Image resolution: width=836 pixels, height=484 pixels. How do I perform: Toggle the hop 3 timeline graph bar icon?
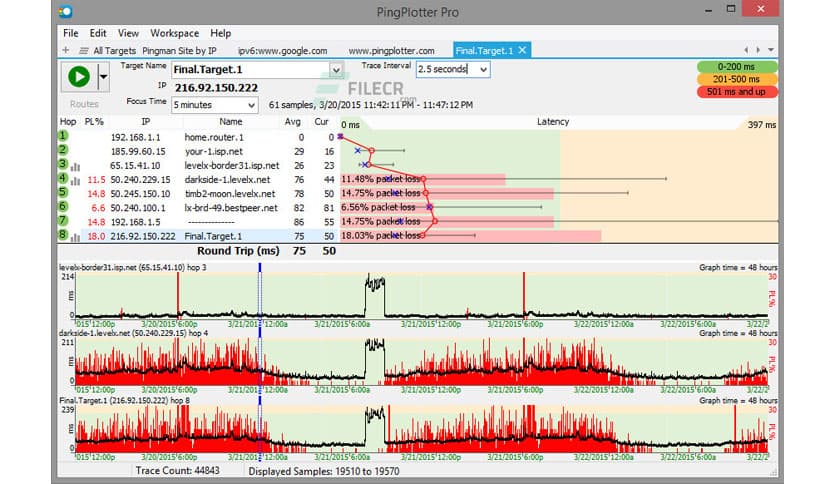pyautogui.click(x=75, y=167)
